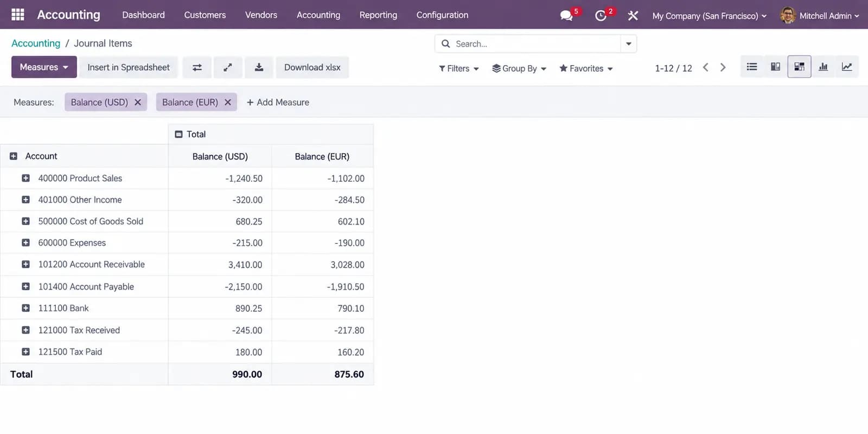The width and height of the screenshot is (868, 434).
Task: Open the Reporting menu
Action: tap(378, 15)
